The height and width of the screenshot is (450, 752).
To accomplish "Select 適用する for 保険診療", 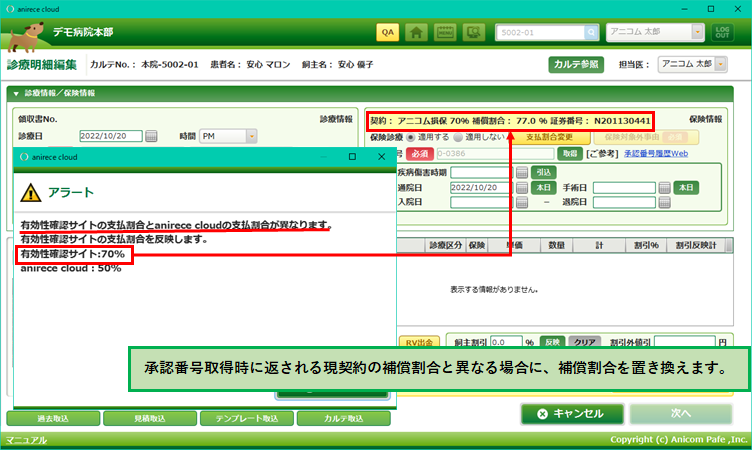I will (410, 137).
